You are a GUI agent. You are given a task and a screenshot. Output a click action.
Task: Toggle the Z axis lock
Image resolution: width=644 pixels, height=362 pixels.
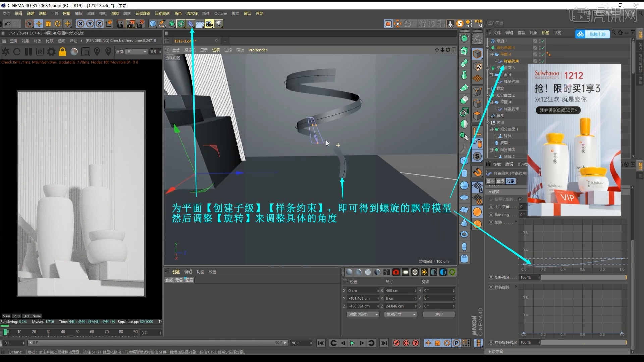tap(99, 24)
